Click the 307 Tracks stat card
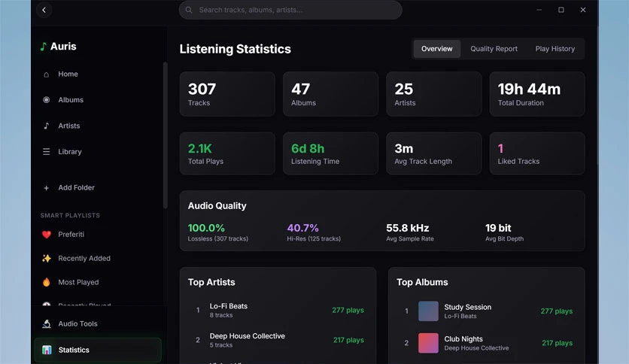629x364 pixels. (227, 94)
